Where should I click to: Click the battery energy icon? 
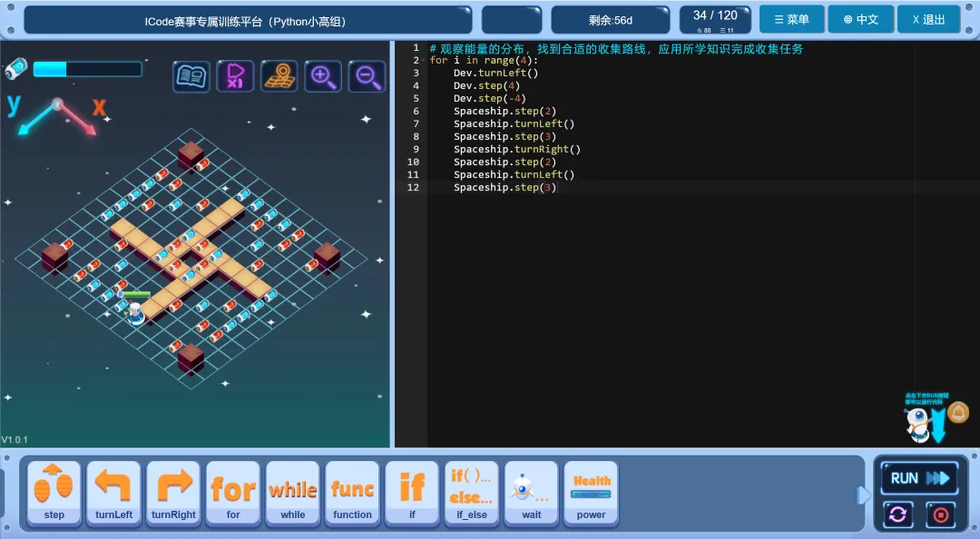[16, 69]
